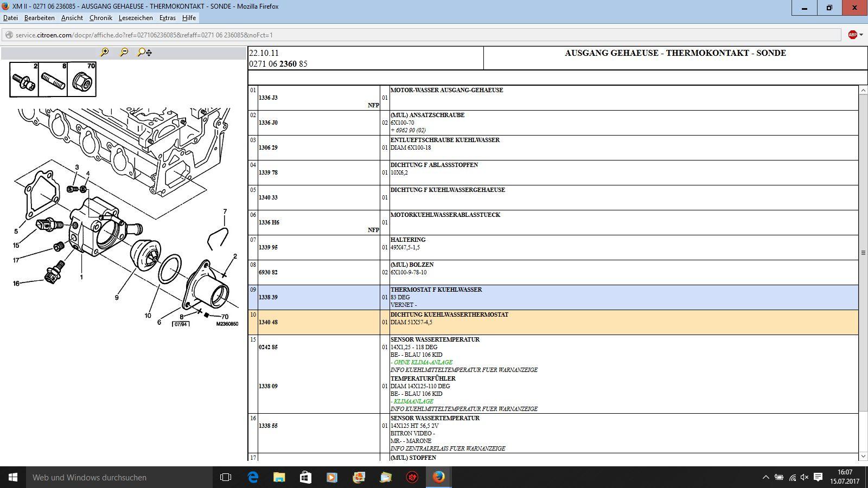Select part number 1336 J3

pos(268,98)
